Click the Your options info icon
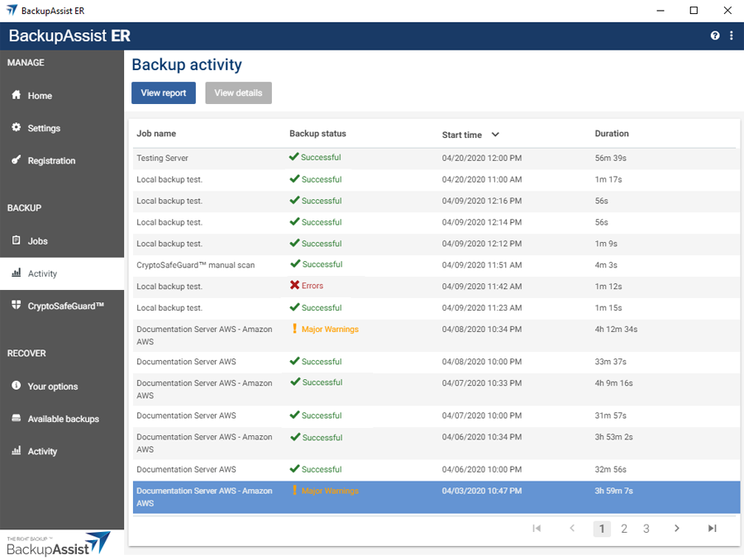This screenshot has width=744, height=560. click(17, 385)
